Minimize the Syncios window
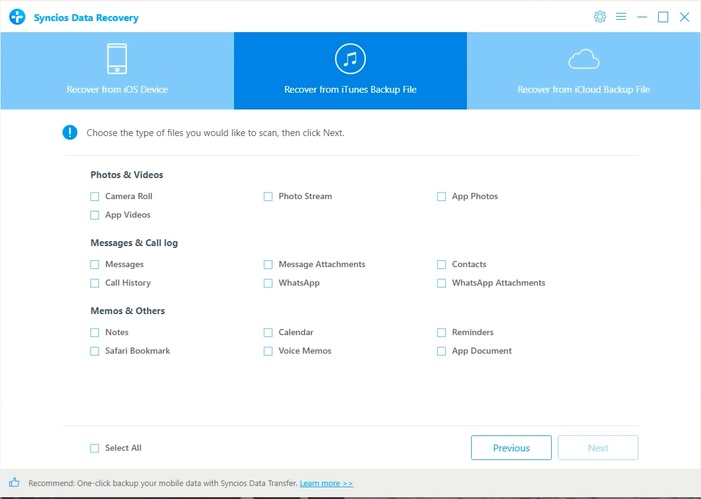The width and height of the screenshot is (701, 499). click(x=642, y=17)
